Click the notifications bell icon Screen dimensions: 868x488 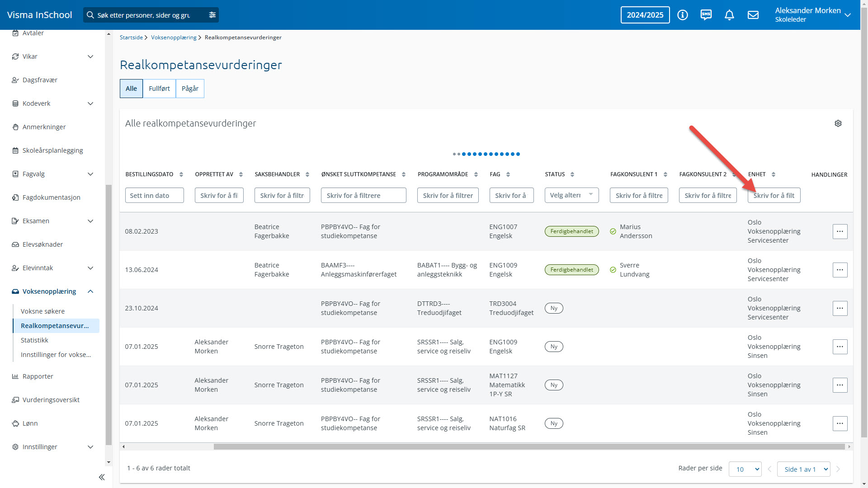[x=729, y=15]
